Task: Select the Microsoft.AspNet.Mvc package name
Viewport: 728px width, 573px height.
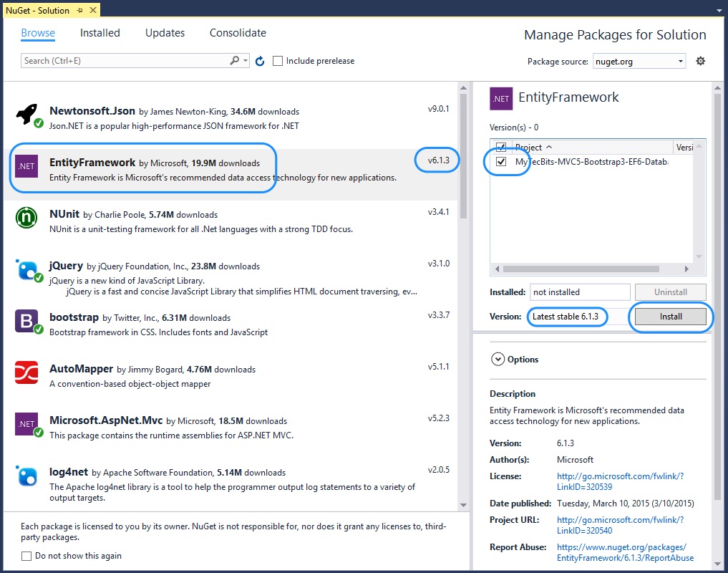Action: 106,420
